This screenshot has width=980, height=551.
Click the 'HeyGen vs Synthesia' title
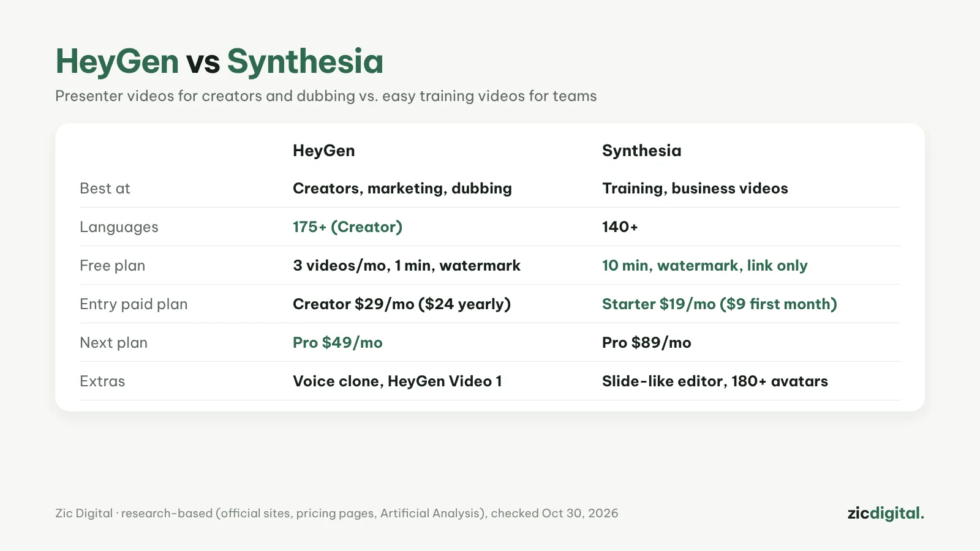[219, 62]
